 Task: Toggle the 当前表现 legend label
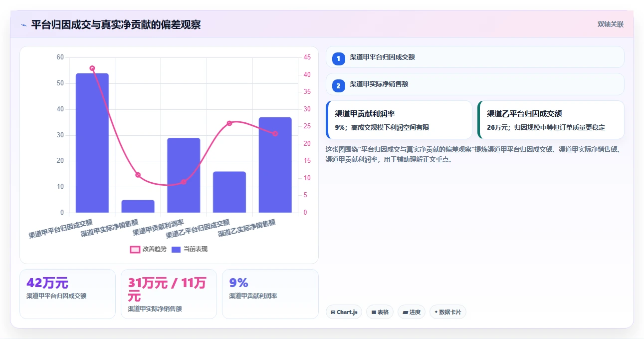[196, 249]
